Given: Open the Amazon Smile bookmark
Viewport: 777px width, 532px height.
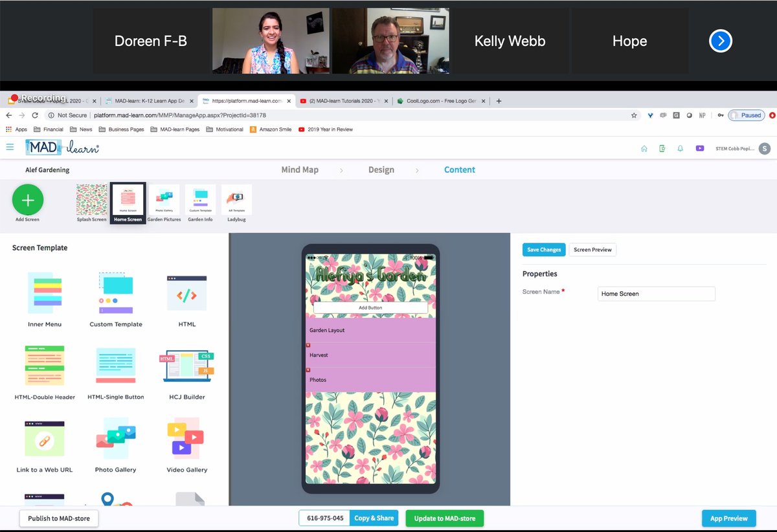Looking at the screenshot, I should point(271,129).
